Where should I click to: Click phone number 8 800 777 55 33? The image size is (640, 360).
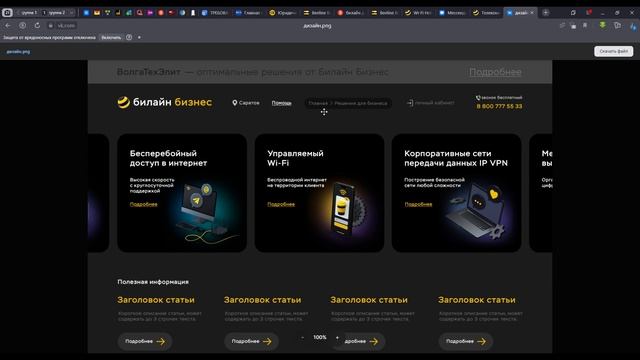point(499,106)
